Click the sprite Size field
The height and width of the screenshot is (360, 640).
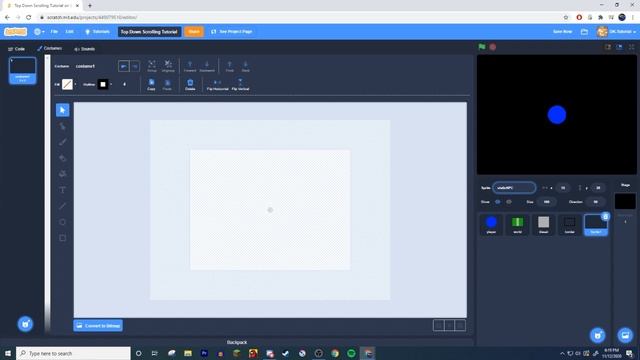[546, 202]
